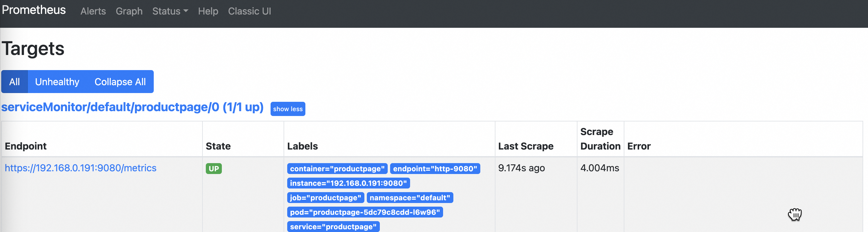
Task: Click the service="productpage" label badge
Action: click(x=333, y=227)
